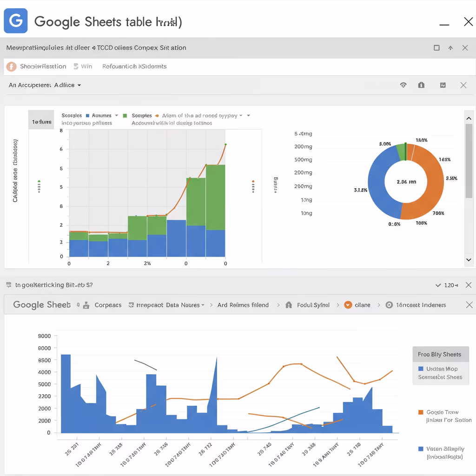Screen dimensions: 476x476
Task: Click the Froo Blry Sheets legend header
Action: (441, 354)
